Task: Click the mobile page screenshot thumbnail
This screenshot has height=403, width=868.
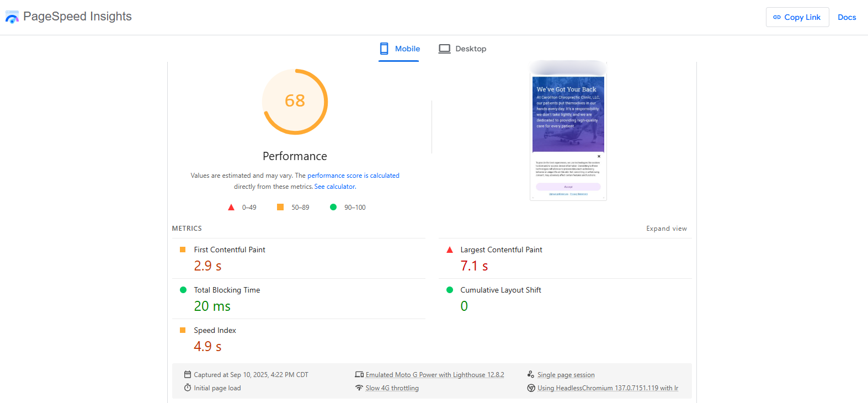Action: point(568,131)
